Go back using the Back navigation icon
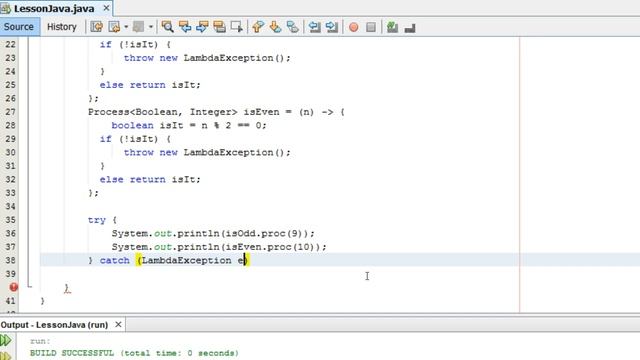 (114, 27)
